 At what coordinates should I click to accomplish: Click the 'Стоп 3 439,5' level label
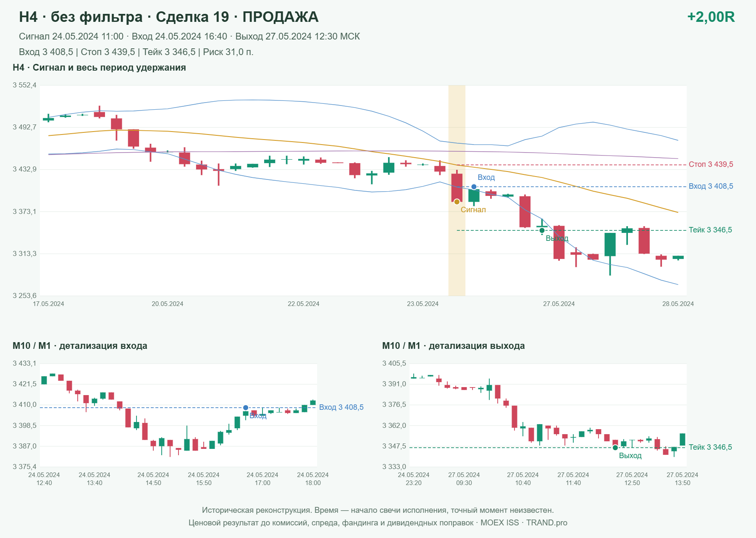click(x=711, y=164)
